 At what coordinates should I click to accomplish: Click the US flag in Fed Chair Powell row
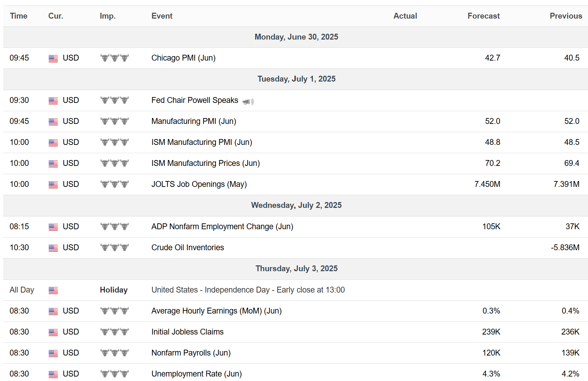[53, 100]
